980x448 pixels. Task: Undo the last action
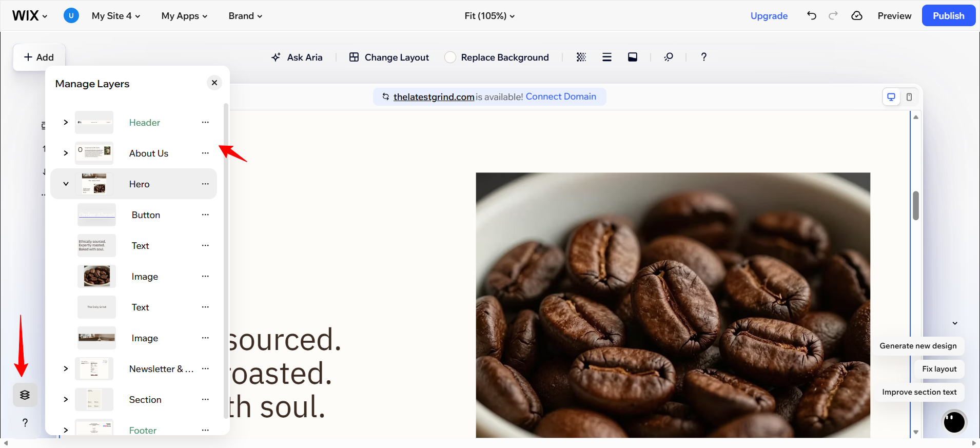[x=812, y=15]
